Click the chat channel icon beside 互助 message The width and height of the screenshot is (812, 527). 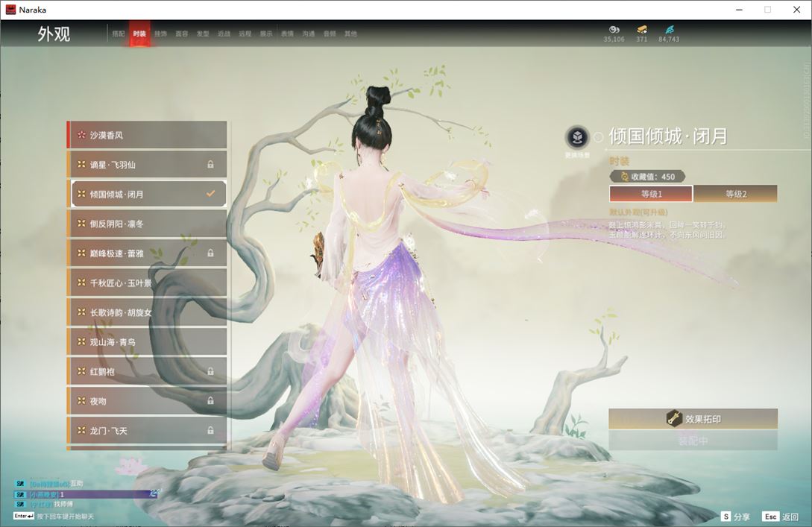20,484
